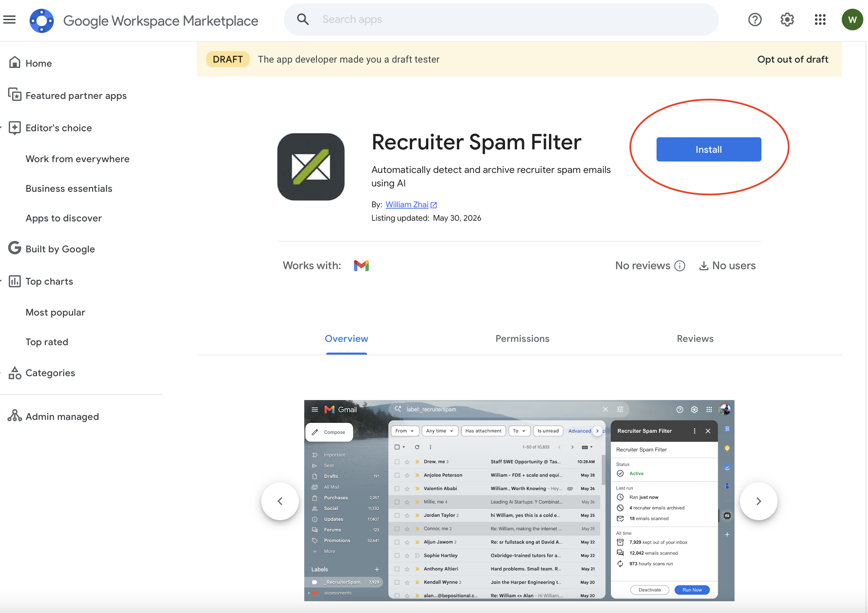Click the Top charts bar icon
The width and height of the screenshot is (868, 613).
click(15, 281)
